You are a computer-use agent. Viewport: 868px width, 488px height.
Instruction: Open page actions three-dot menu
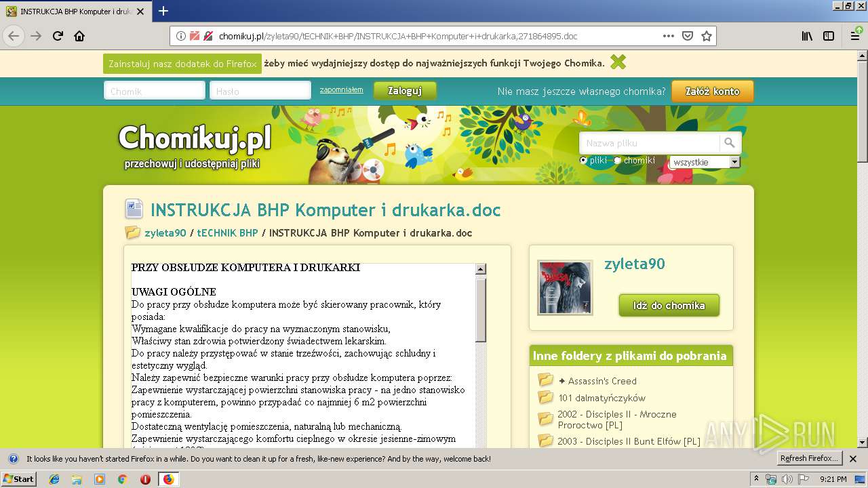[x=668, y=36]
